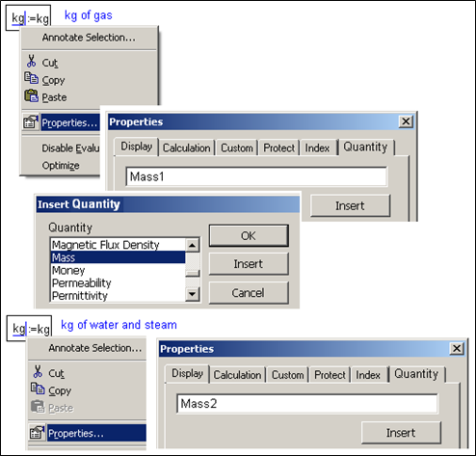Viewport: 476px width, 456px height.
Task: Cancel the Insert Quantity dialog
Action: pos(249,293)
